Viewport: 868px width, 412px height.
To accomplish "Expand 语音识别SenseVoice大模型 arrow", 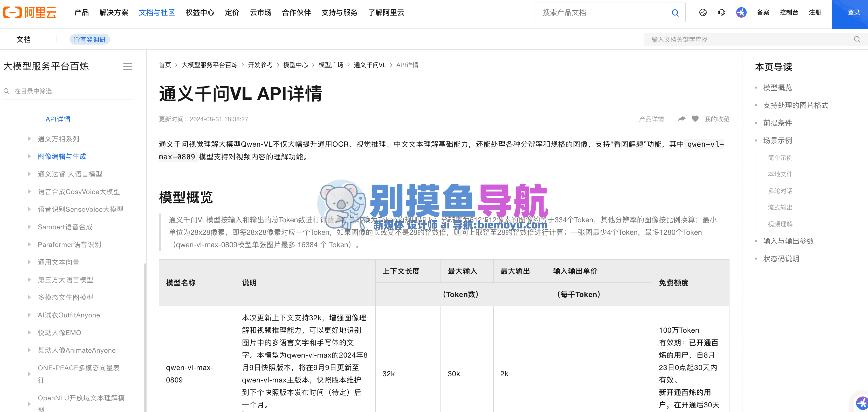I will tap(29, 209).
